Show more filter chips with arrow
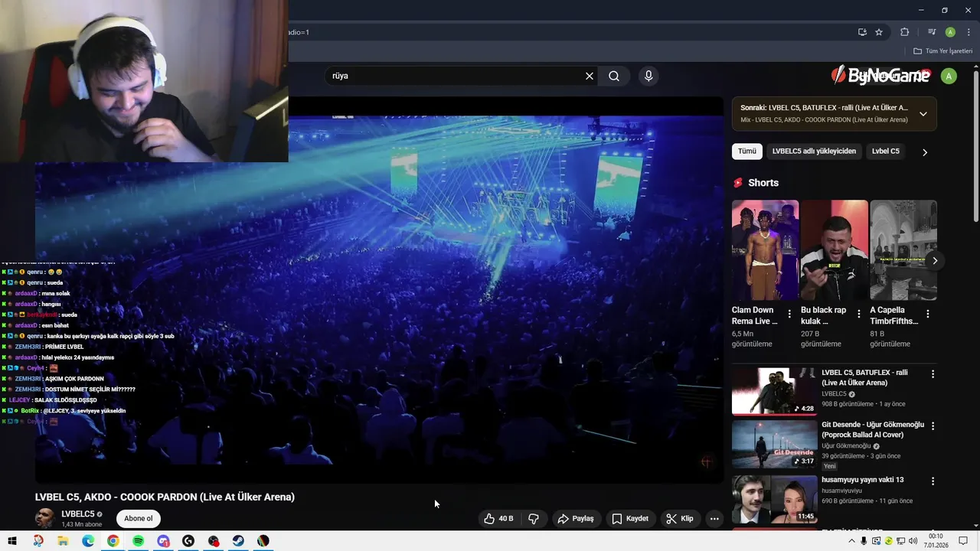Image resolution: width=980 pixels, height=551 pixels. tap(924, 152)
